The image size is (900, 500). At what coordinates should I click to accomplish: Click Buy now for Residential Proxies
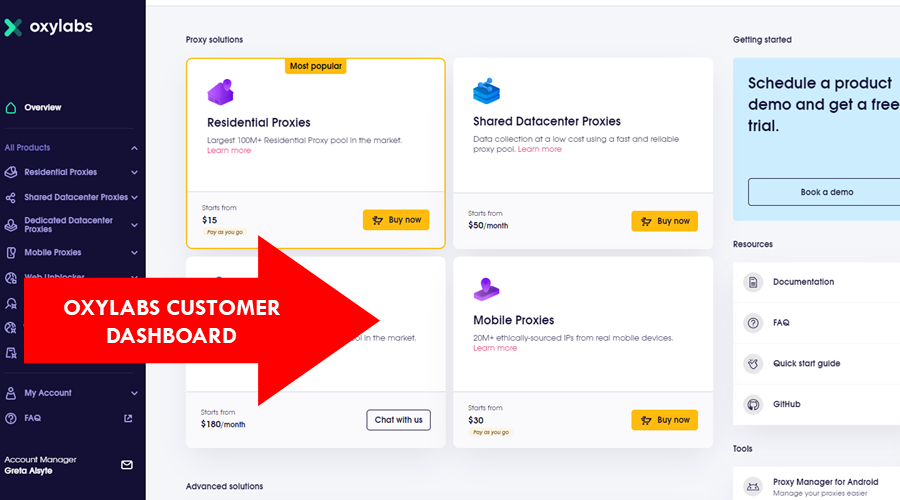(x=396, y=220)
